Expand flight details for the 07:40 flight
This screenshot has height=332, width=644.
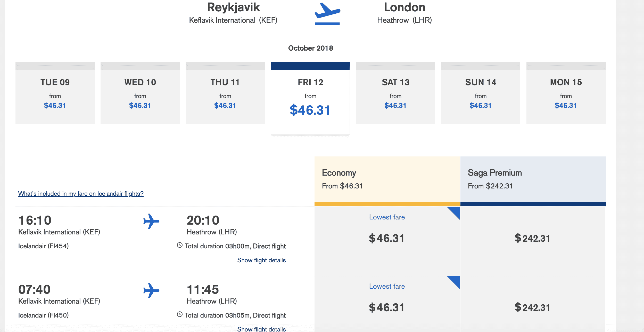pos(261,329)
